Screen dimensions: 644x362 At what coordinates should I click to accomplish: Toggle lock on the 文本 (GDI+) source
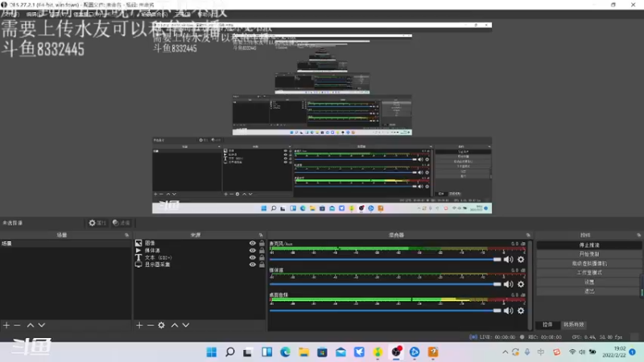[262, 257]
